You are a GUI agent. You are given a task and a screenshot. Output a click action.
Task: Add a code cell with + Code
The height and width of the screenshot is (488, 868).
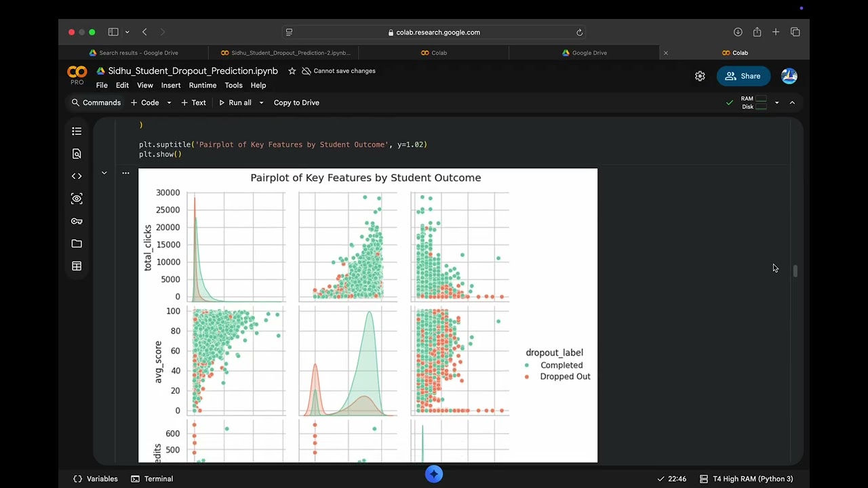145,103
